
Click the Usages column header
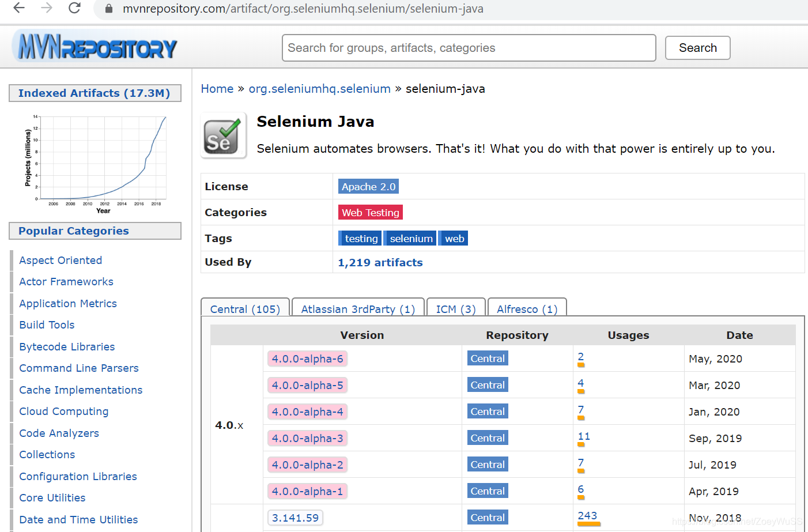coord(628,335)
